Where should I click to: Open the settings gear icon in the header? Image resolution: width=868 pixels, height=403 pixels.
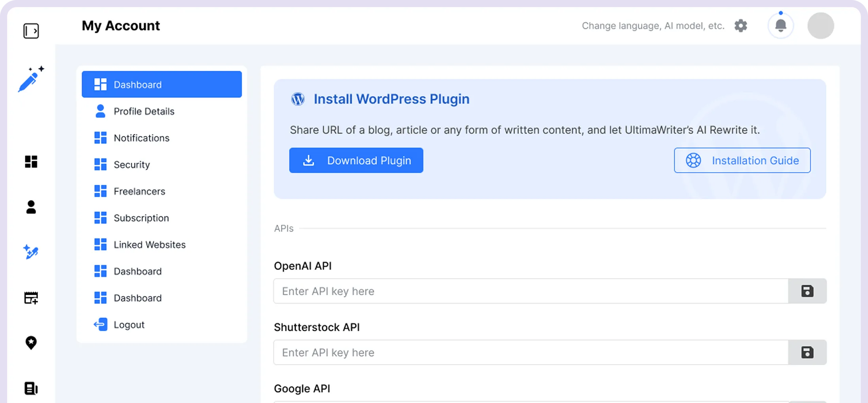[741, 26]
